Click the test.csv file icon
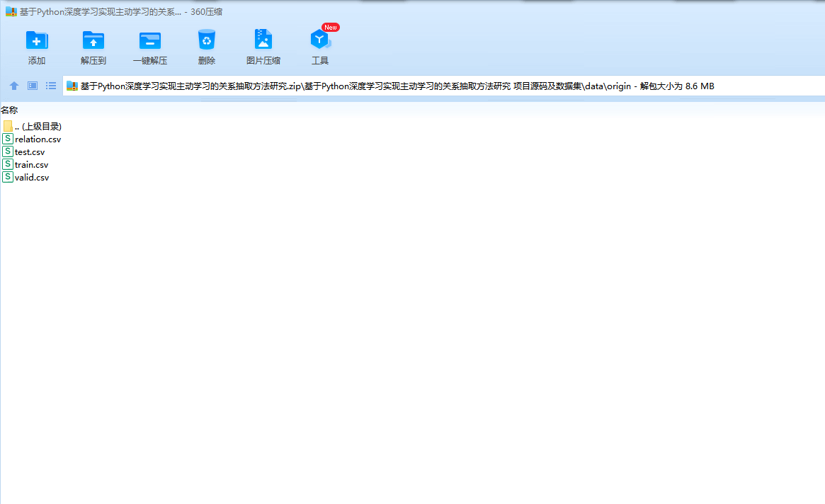This screenshot has width=825, height=504. (7, 151)
